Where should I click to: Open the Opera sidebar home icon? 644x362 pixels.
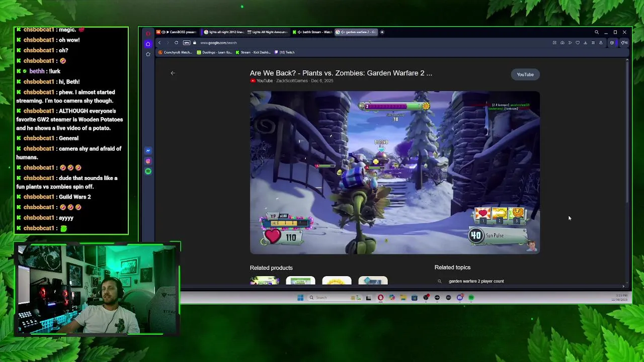tap(148, 44)
